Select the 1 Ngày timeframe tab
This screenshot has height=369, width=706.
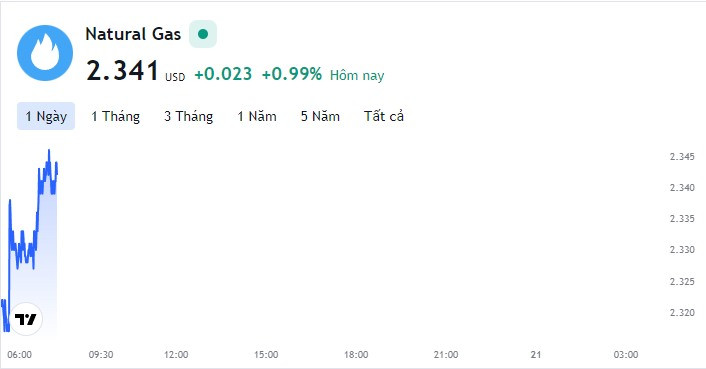(46, 117)
